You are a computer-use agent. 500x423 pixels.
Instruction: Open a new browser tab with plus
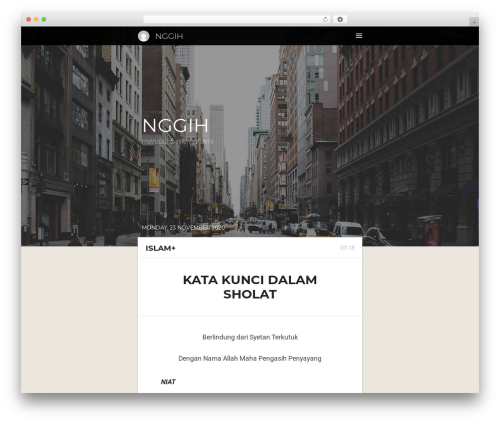(x=474, y=22)
